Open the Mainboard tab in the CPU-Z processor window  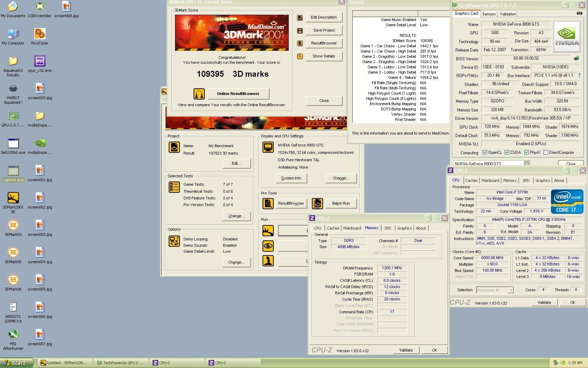point(490,180)
